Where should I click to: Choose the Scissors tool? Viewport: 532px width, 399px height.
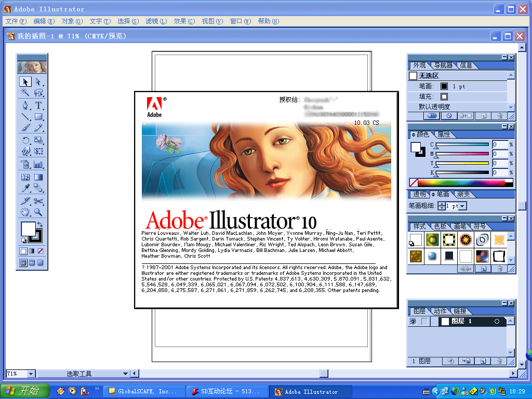[38, 201]
